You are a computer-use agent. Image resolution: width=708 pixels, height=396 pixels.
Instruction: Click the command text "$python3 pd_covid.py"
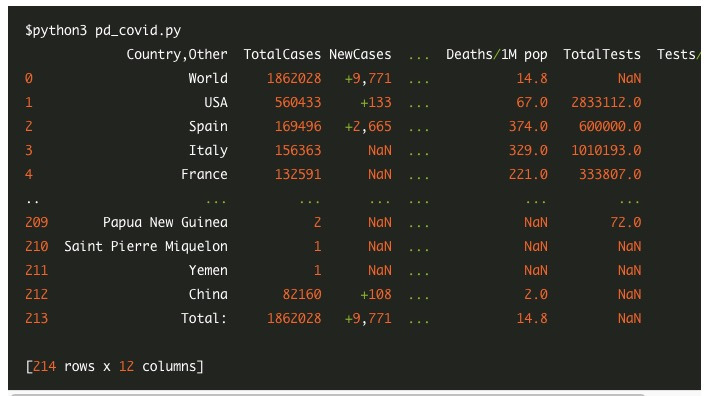click(x=103, y=31)
